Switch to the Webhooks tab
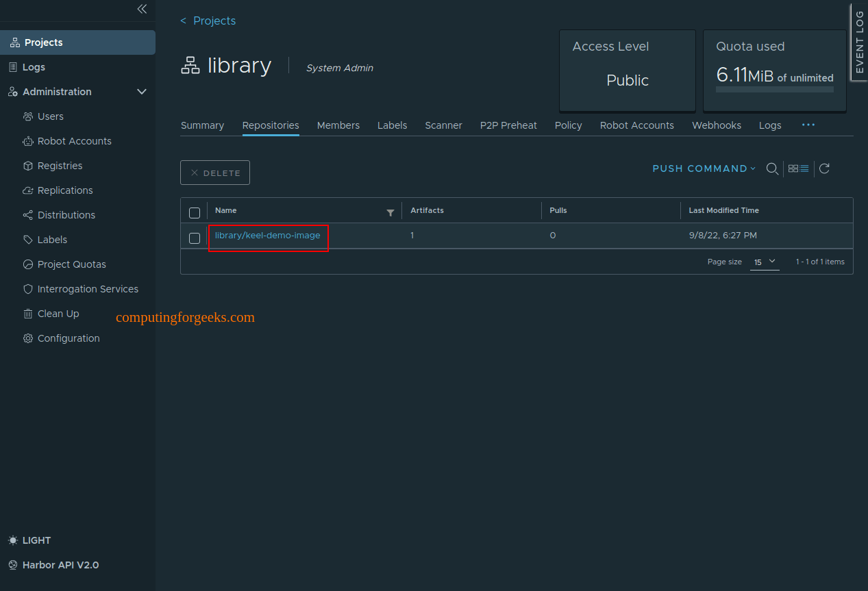Viewport: 868px width, 591px height. pos(717,125)
